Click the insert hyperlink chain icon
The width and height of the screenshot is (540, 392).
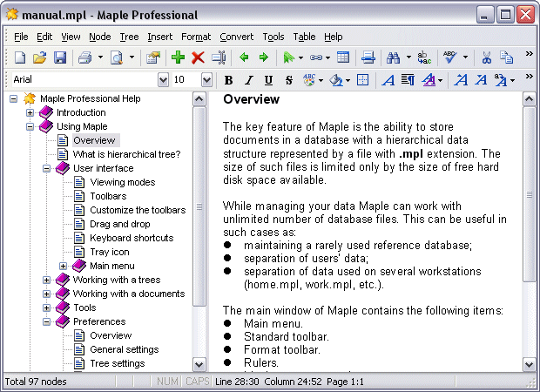[316, 57]
